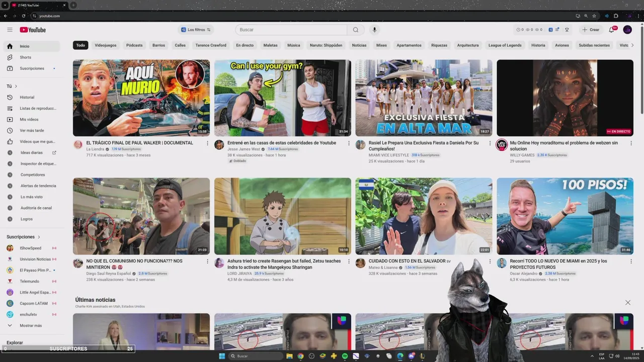The width and height of the screenshot is (644, 362).
Task: Open Crear menu
Action: coord(591,30)
